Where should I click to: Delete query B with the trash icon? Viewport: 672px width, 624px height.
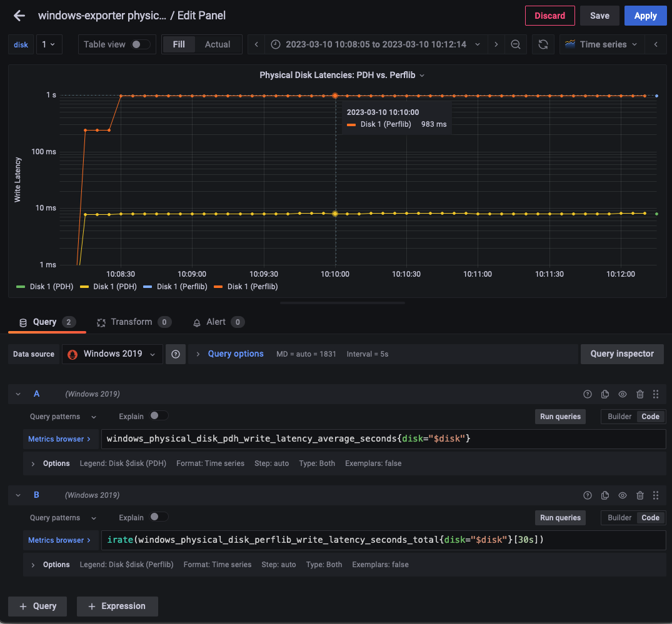click(x=639, y=495)
